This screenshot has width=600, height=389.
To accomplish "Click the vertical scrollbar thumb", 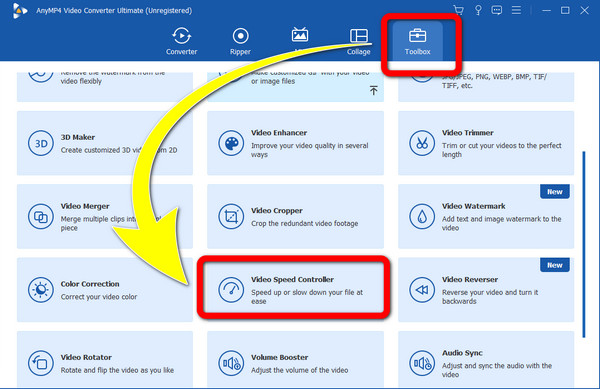I will (584, 244).
